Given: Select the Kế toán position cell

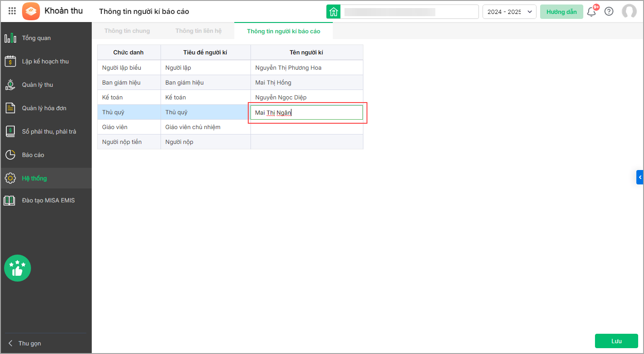Looking at the screenshot, I should (129, 97).
